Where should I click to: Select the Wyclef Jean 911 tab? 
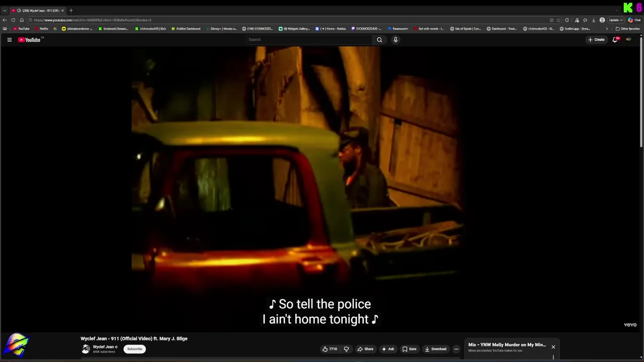(38, 11)
